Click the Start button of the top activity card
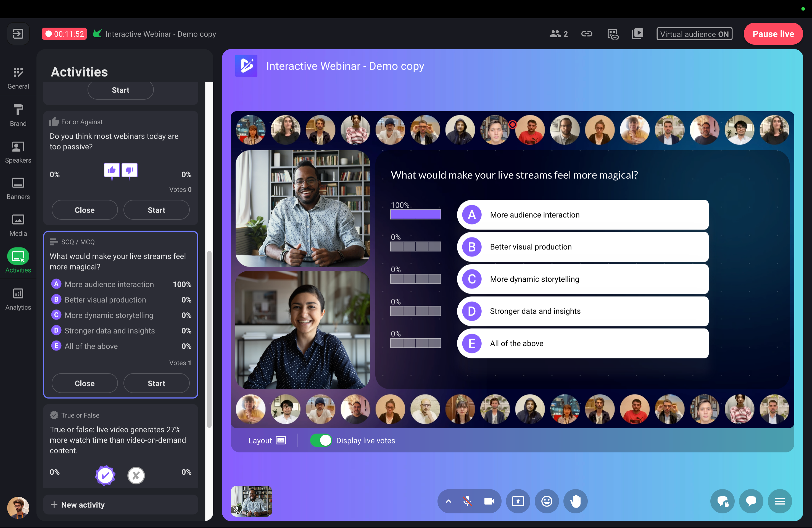 120,90
